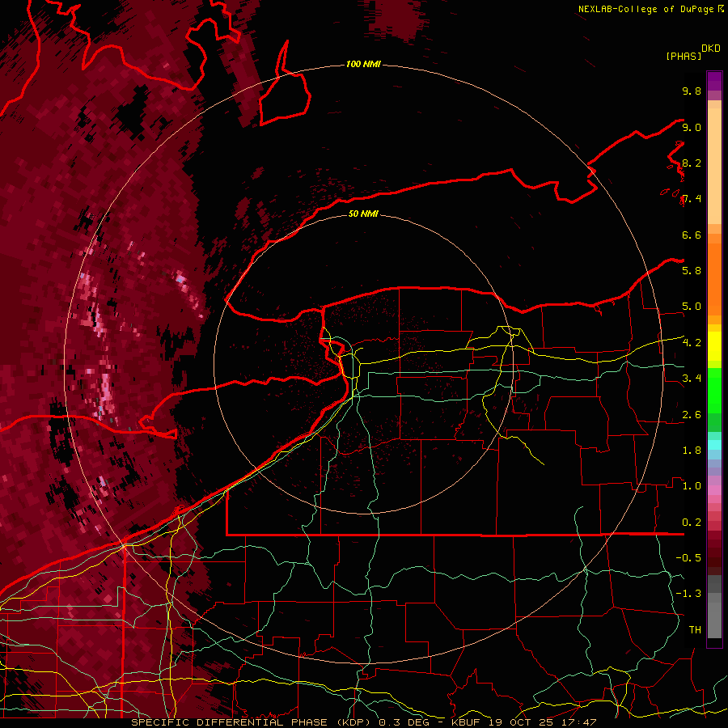This screenshot has height=728, width=728.
Task: Click the -1.3 color scale value
Action: [688, 594]
